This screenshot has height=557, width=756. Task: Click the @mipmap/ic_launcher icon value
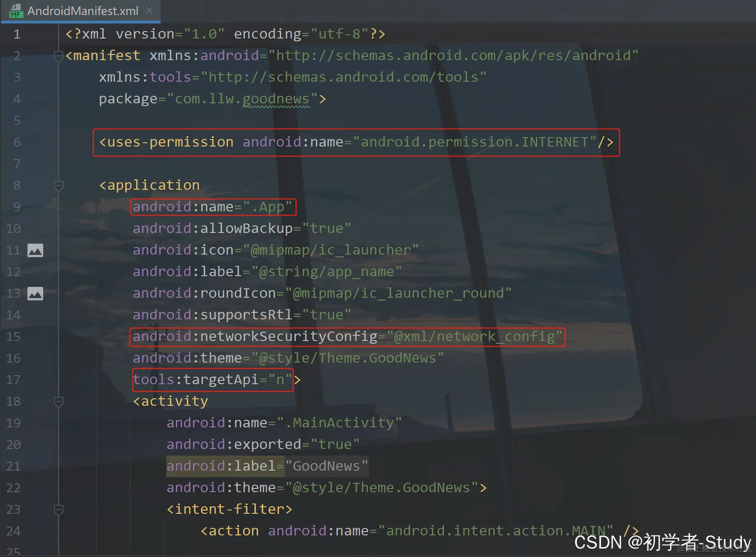[x=331, y=250]
